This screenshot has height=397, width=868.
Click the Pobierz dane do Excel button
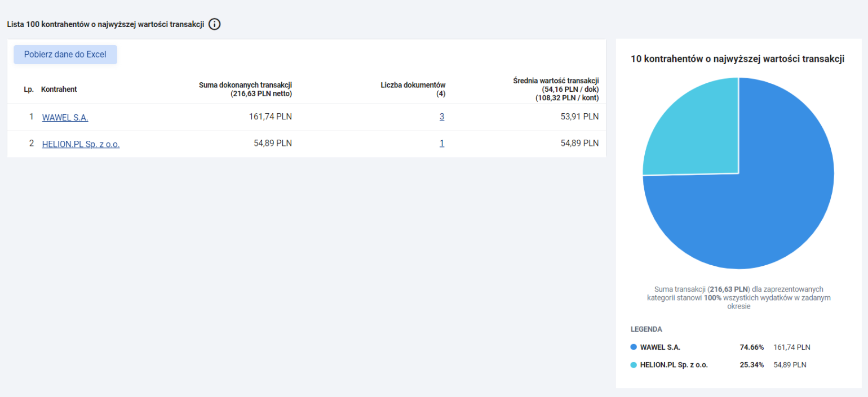65,55
